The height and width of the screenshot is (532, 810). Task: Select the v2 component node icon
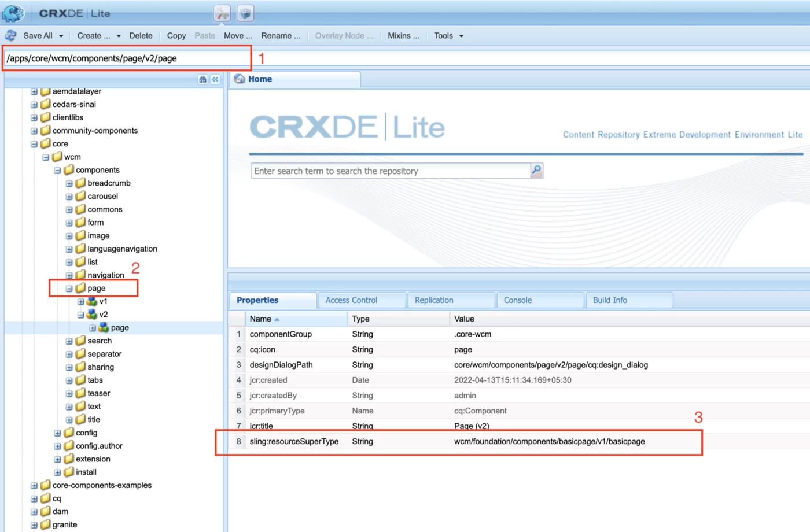point(92,315)
